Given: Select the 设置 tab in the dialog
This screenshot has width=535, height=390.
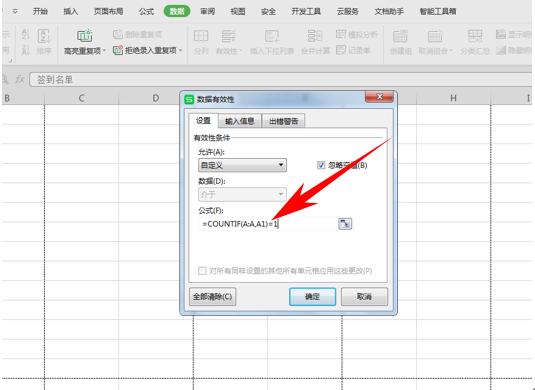Looking at the screenshot, I should [x=203, y=121].
